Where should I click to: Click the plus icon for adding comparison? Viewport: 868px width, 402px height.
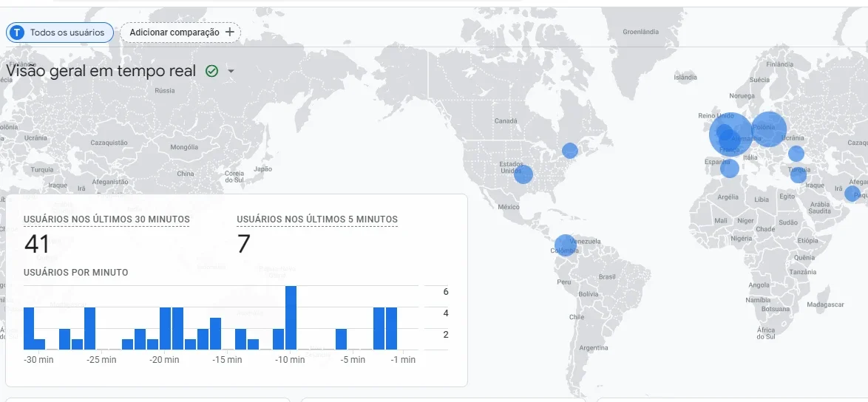coord(230,32)
